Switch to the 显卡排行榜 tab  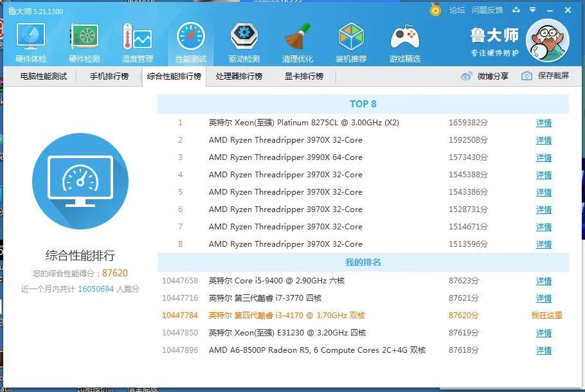pyautogui.click(x=304, y=76)
